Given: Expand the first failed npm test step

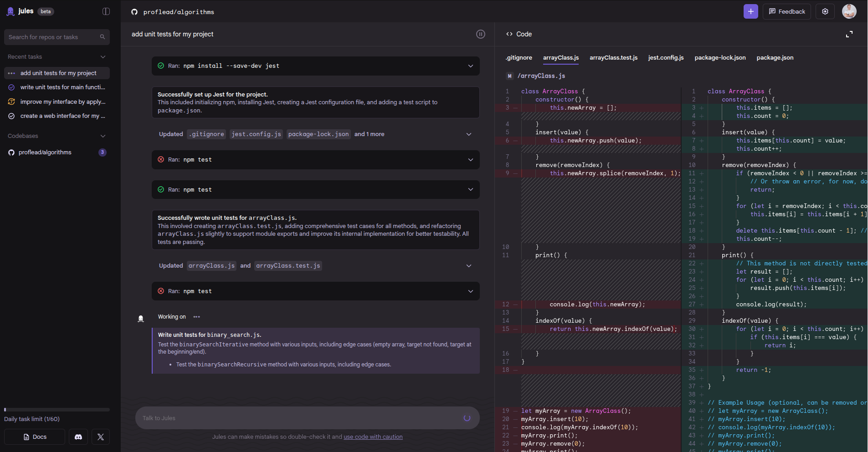Looking at the screenshot, I should tap(471, 160).
